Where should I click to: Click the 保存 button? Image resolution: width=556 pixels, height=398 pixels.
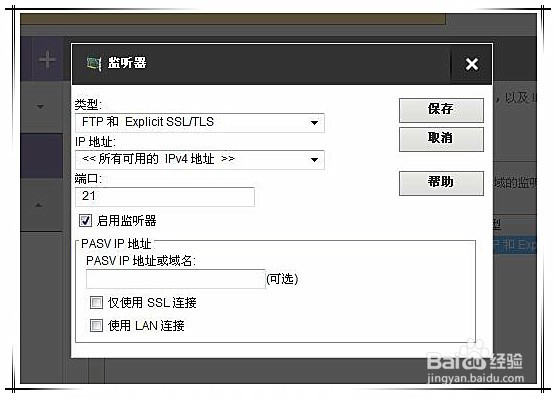(x=441, y=110)
